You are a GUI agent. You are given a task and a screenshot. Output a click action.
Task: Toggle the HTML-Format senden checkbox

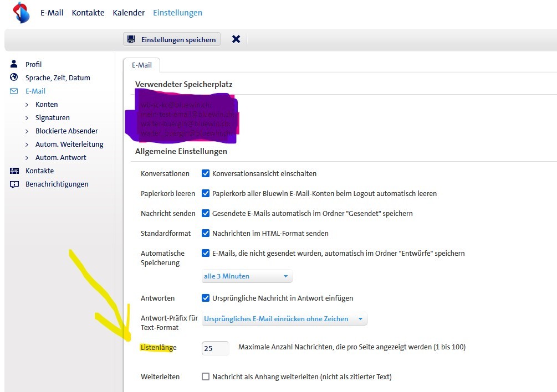click(x=206, y=233)
